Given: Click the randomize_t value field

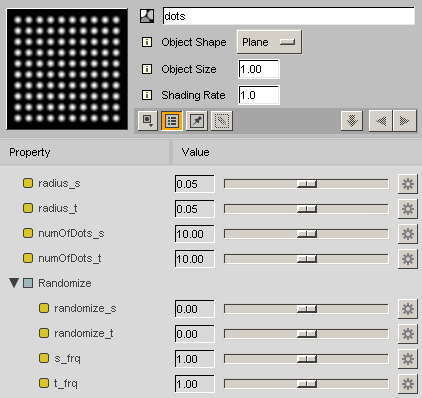Looking at the screenshot, I should tap(195, 334).
